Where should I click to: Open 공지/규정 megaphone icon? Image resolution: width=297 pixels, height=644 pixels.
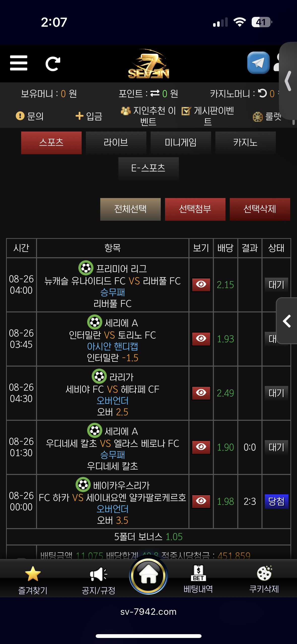[x=98, y=574]
